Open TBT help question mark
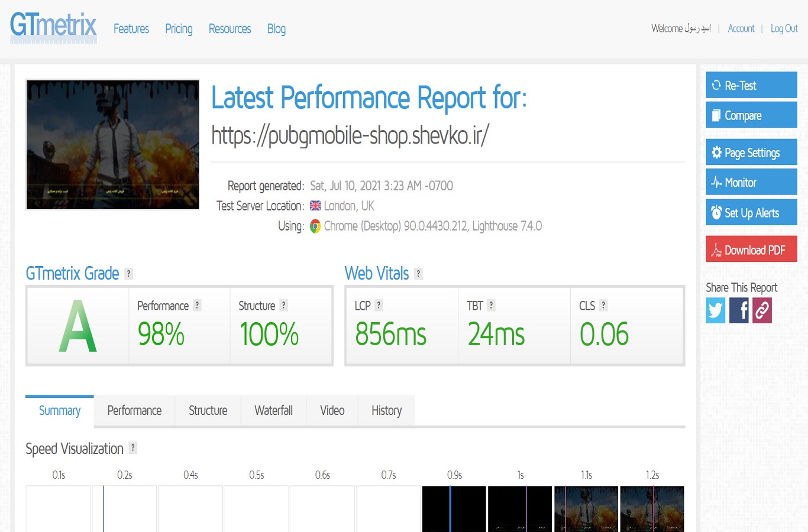 point(492,306)
